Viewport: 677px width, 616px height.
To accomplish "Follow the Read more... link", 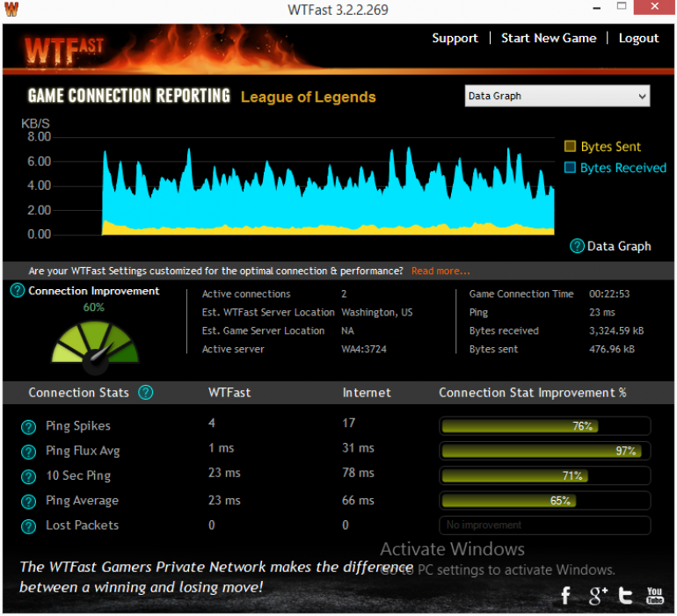I will coord(440,271).
